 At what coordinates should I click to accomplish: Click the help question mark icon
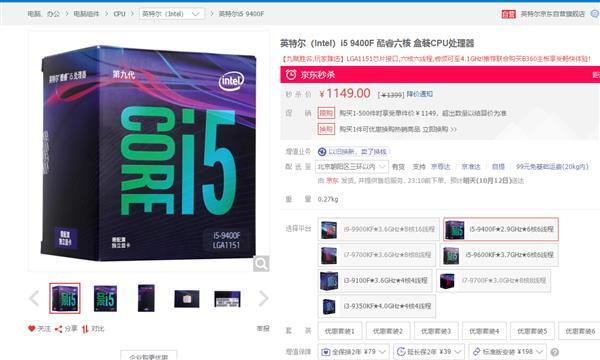click(x=554, y=352)
